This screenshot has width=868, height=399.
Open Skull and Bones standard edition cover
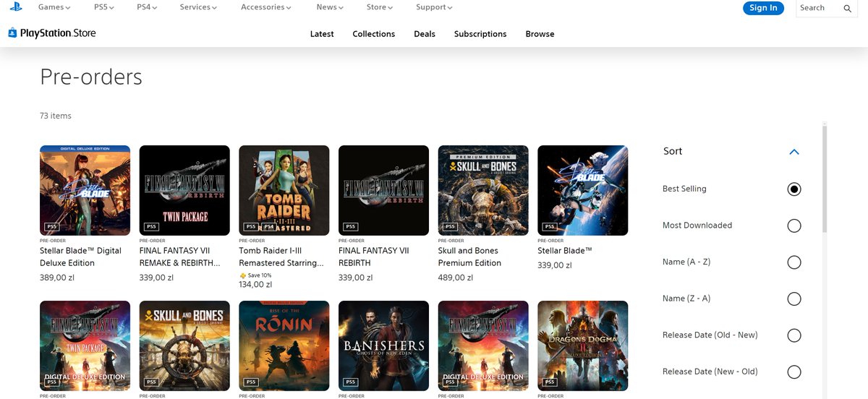pos(184,346)
